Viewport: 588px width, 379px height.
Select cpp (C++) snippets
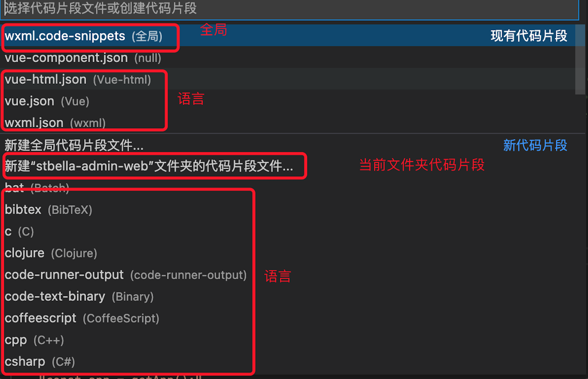tap(288, 340)
